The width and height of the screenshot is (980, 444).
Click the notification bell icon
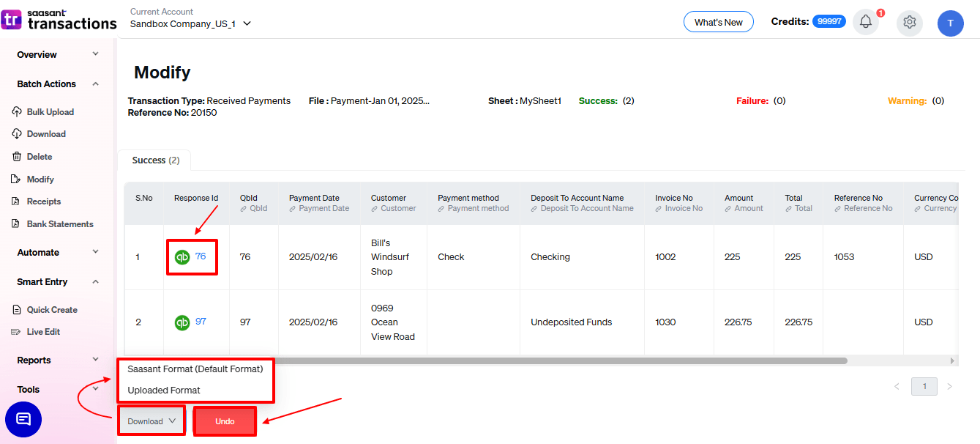point(865,22)
